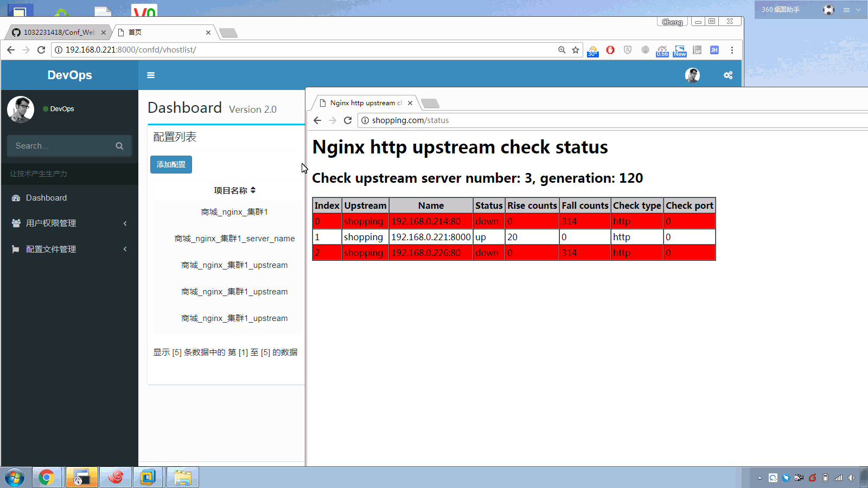
Task: Expand the 用户权限管理 sidebar menu
Action: click(x=69, y=223)
